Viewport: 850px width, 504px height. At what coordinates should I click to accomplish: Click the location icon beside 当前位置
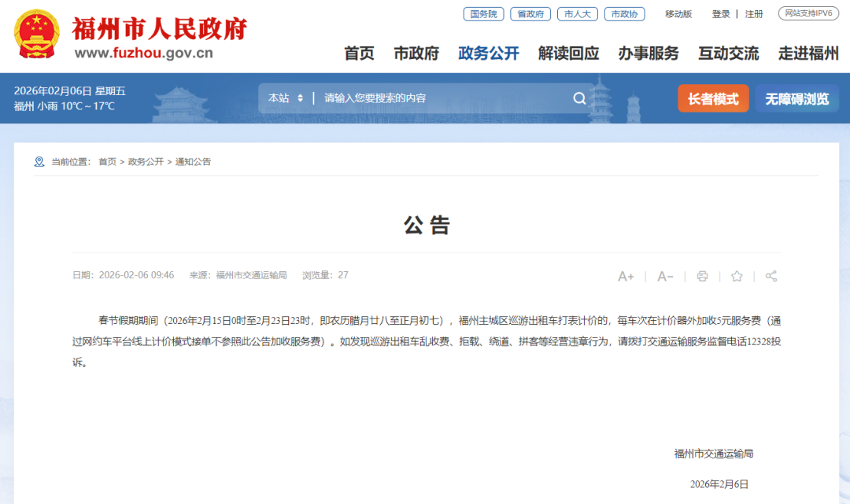point(38,162)
